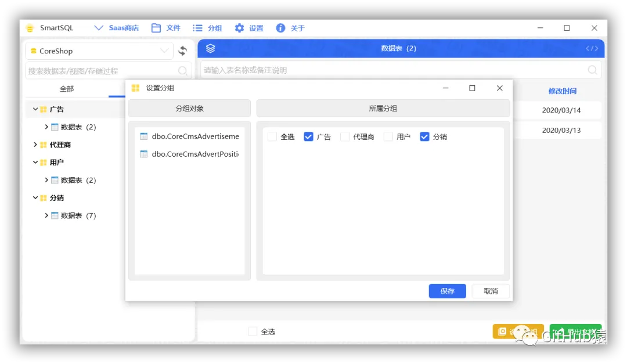Click the 用户 group folder icon
This screenshot has width=627, height=364.
pos(44,162)
